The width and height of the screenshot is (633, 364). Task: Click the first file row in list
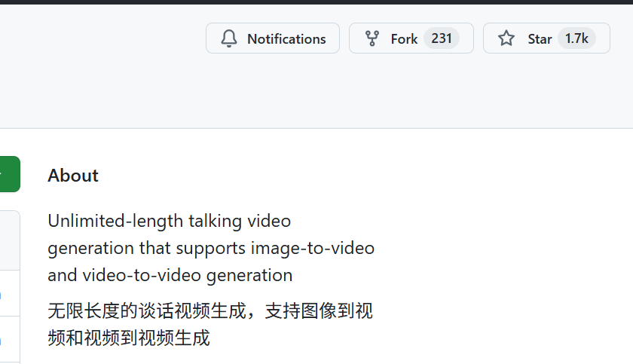click(9, 293)
